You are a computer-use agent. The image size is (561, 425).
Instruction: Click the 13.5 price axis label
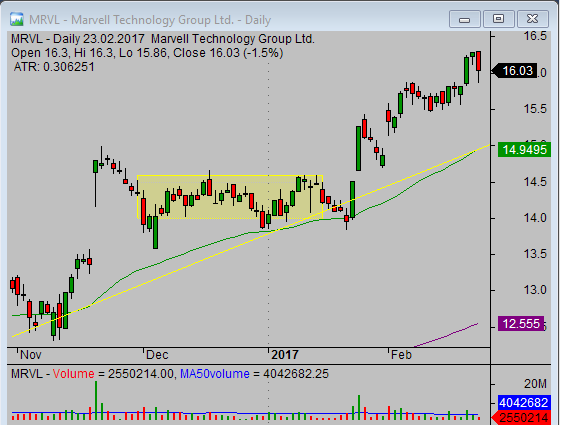click(x=535, y=254)
